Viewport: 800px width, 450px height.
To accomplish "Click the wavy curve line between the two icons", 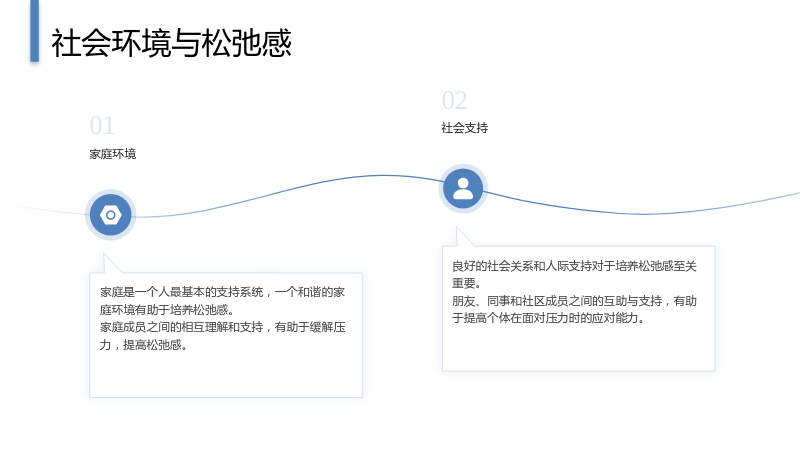I will 286,191.
